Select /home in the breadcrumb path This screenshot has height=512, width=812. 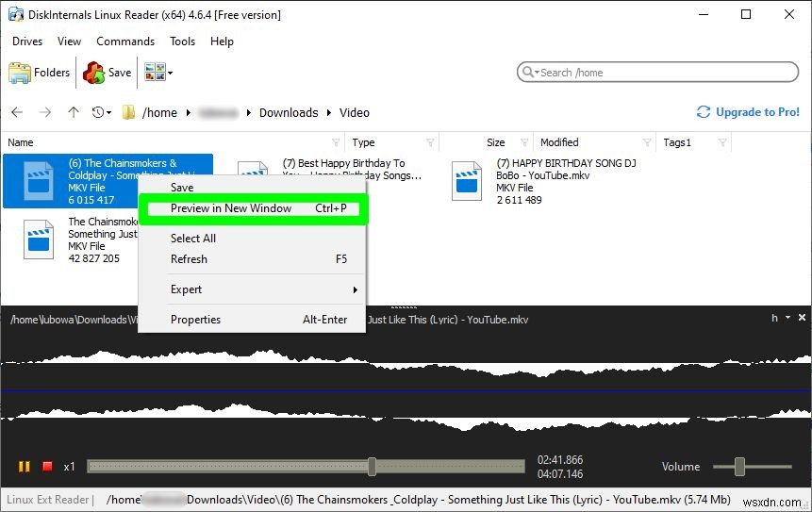click(159, 113)
